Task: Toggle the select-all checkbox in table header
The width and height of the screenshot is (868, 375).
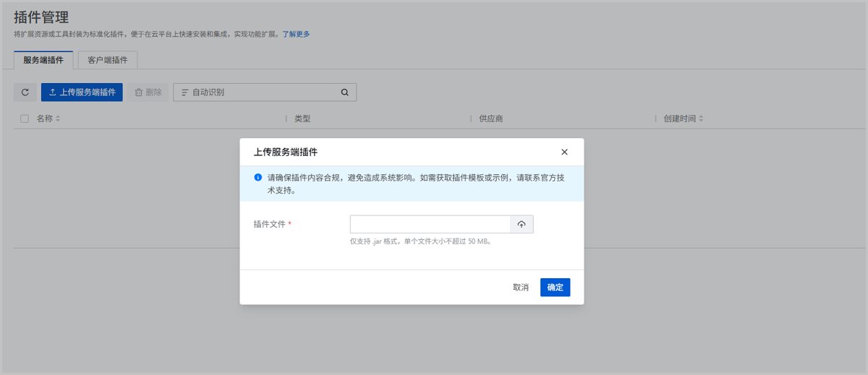Action: click(x=25, y=118)
